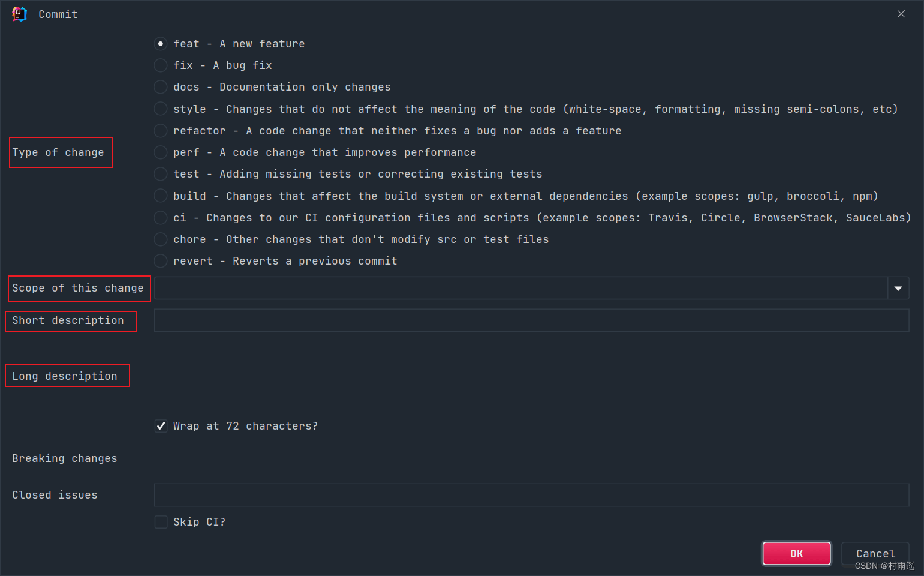Pick the ci configuration option
Screen dimensions: 924x576
[x=161, y=218]
